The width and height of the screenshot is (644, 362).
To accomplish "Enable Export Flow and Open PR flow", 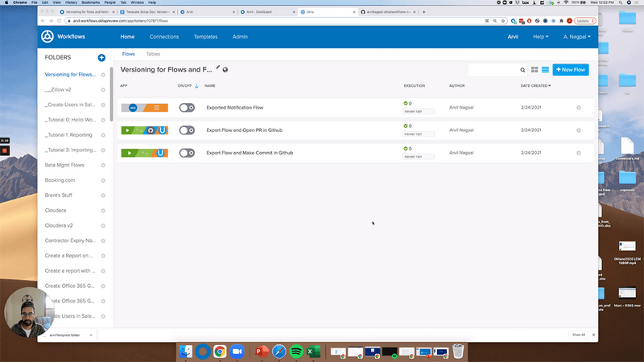I will (x=187, y=130).
